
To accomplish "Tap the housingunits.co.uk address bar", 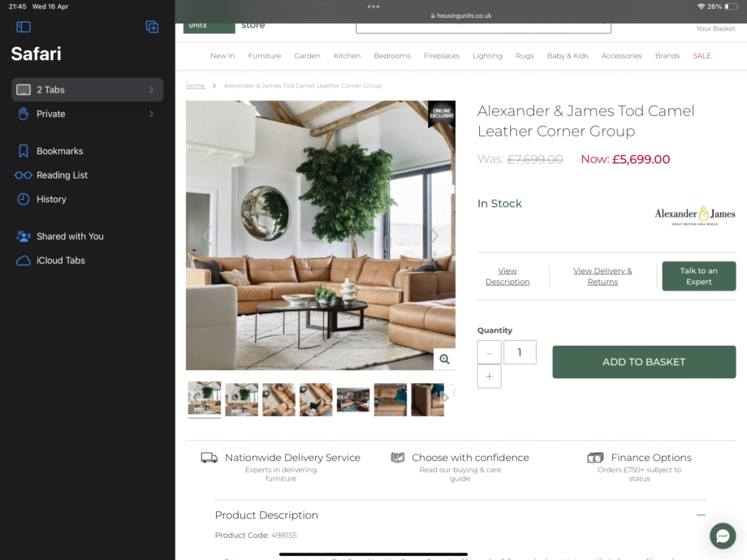I will (461, 15).
